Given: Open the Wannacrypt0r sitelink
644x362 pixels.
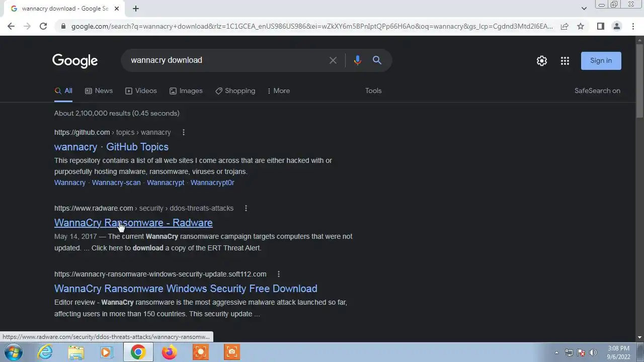Looking at the screenshot, I should (212, 183).
